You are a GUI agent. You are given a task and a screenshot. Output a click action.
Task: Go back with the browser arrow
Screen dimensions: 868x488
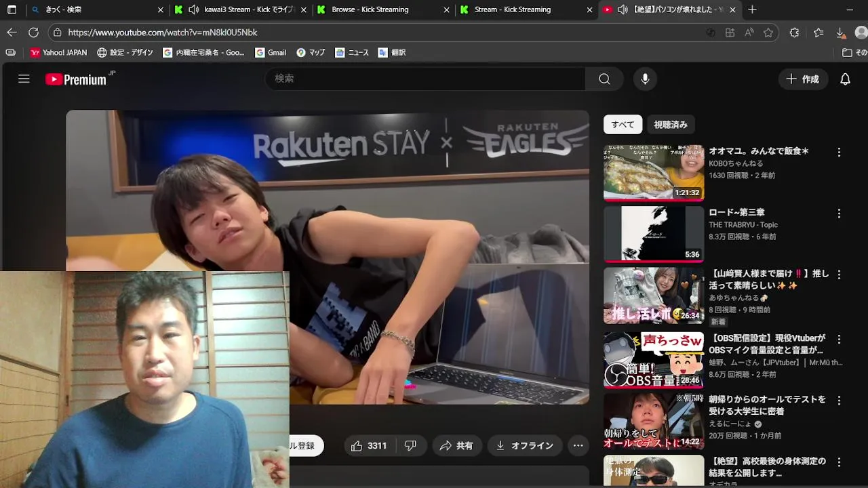coord(12,32)
